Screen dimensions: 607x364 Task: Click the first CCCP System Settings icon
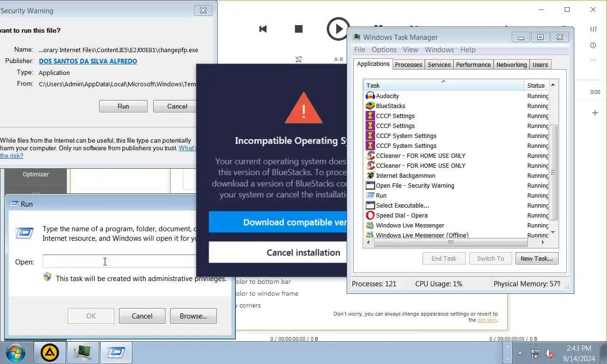[x=370, y=136]
